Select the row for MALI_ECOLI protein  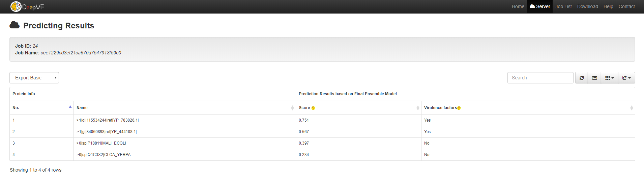pos(101,143)
